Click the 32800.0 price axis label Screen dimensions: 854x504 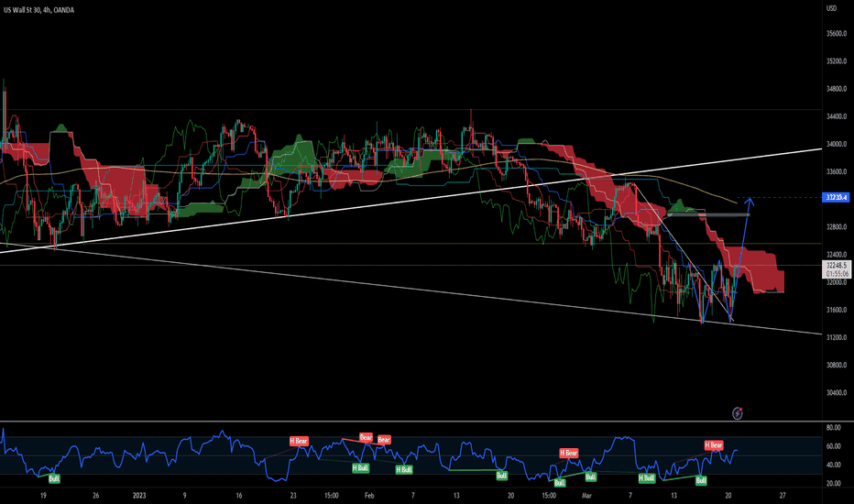(x=836, y=227)
